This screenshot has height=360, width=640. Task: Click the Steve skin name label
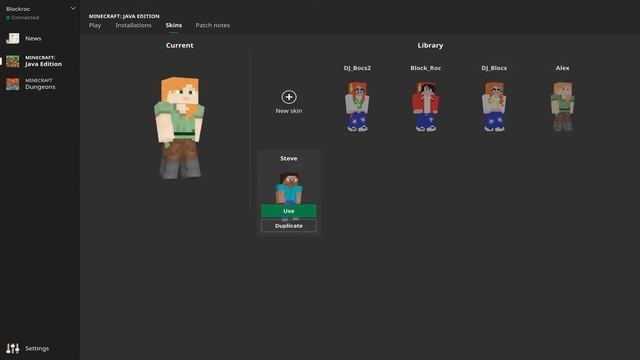(289, 158)
